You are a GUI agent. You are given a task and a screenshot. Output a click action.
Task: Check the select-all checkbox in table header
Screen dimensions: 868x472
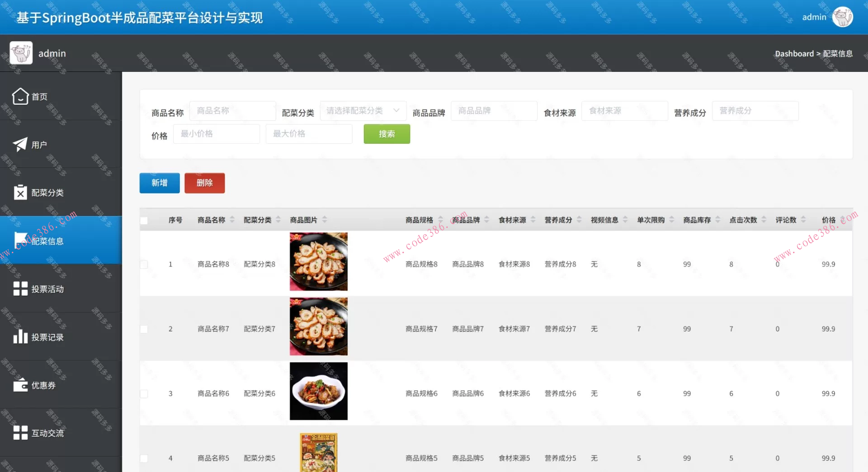tap(144, 220)
